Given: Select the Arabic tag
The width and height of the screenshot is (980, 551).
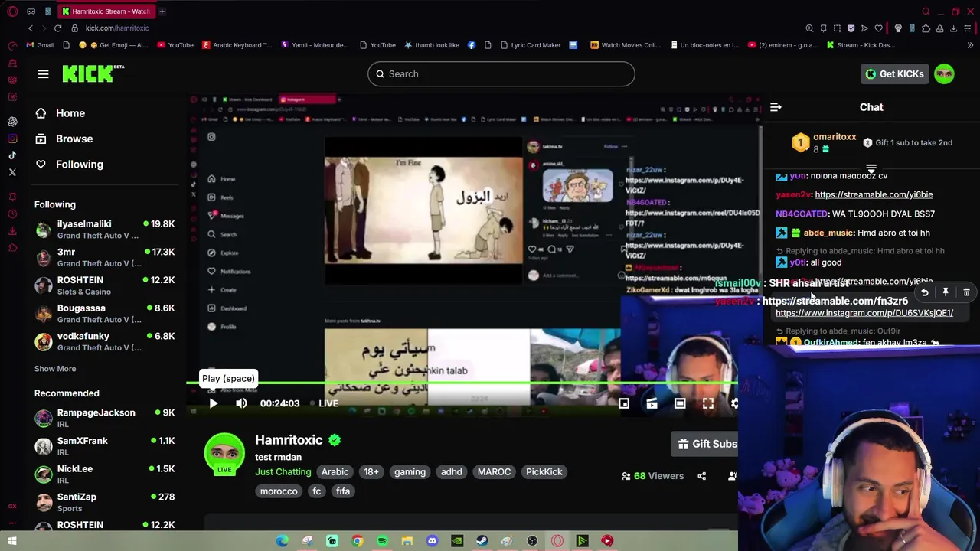Looking at the screenshot, I should (335, 472).
